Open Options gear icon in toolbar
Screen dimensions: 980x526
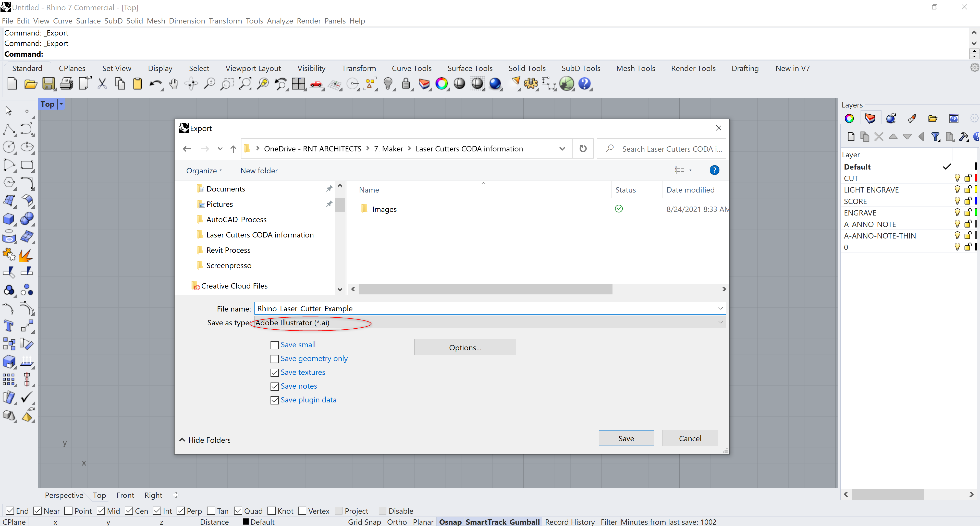click(x=531, y=83)
